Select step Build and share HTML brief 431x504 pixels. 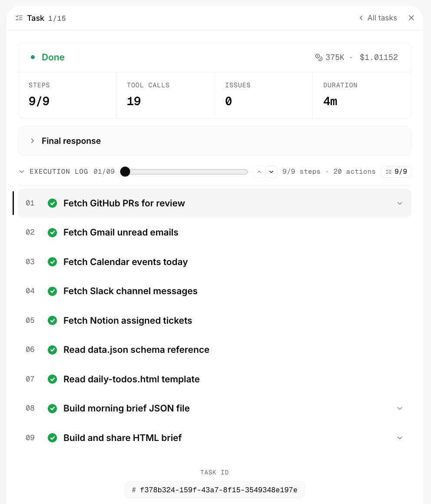[214, 438]
